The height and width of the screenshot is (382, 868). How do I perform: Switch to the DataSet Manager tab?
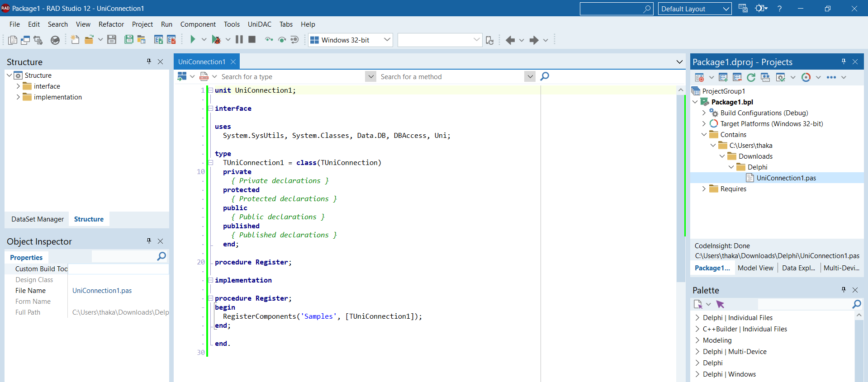pos(38,219)
